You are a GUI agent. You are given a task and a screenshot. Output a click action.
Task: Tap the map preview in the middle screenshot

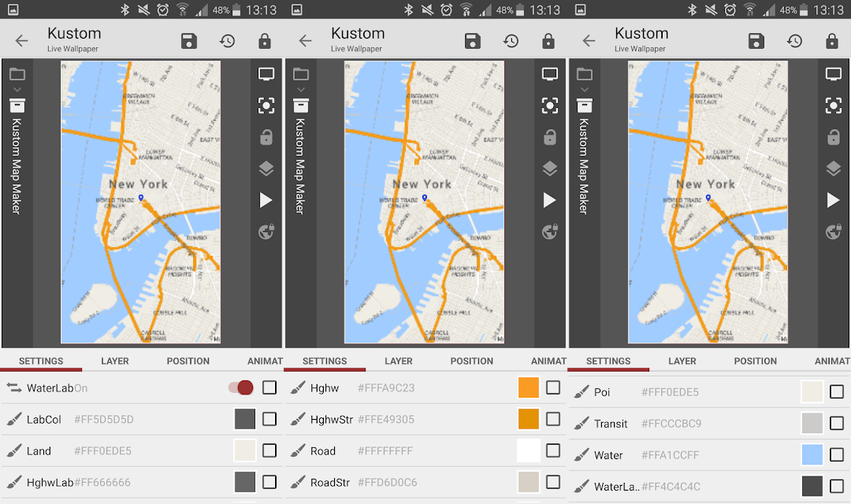tap(425, 202)
